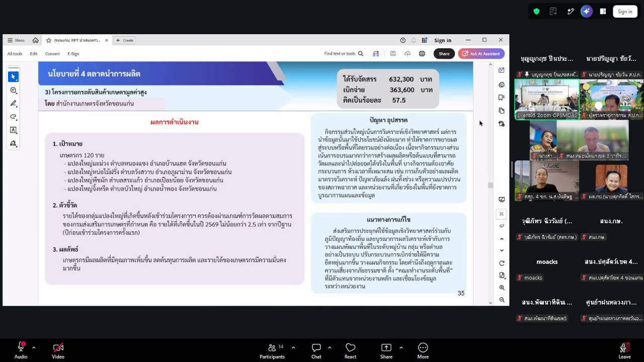The height and width of the screenshot is (362, 644).
Task: Start camera with the Video button
Action: click(58, 350)
